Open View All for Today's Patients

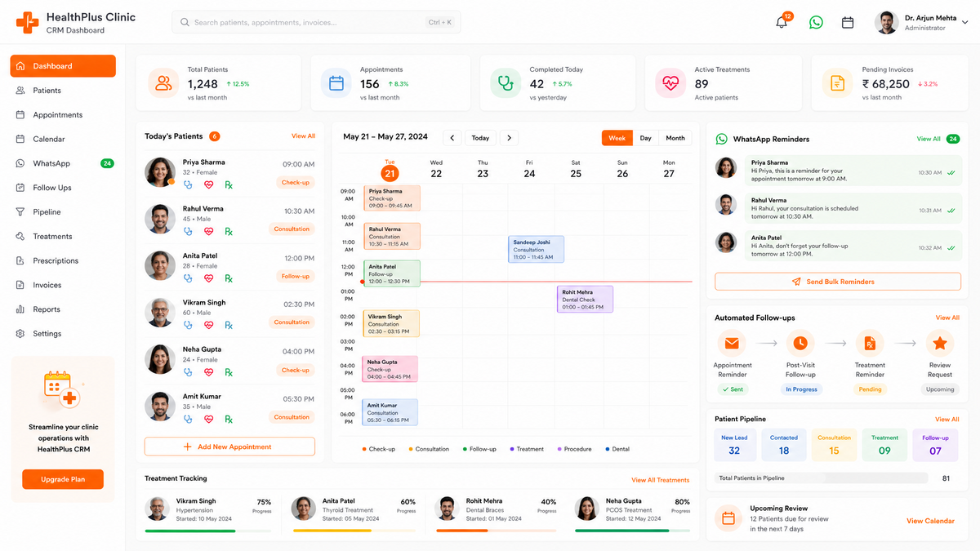point(303,136)
